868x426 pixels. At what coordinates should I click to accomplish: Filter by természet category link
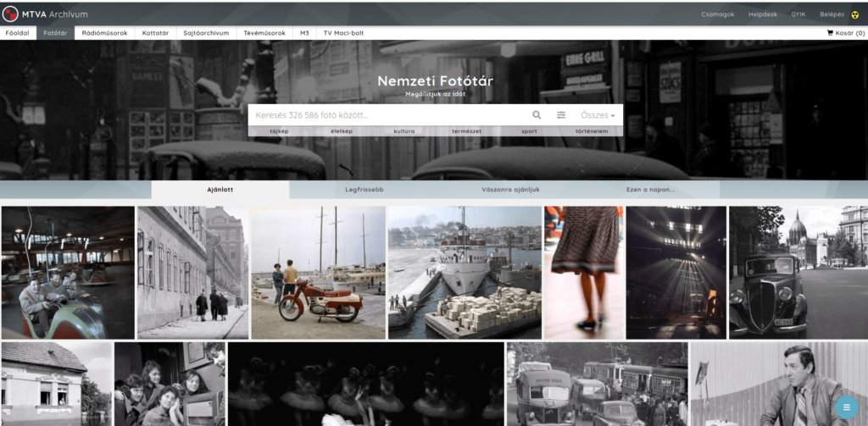tap(466, 131)
